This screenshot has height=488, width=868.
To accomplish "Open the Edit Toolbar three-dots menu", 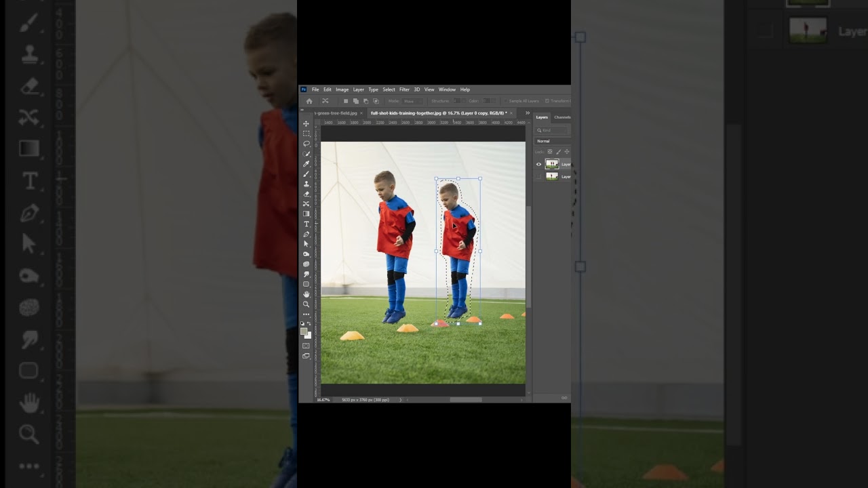I will click(306, 314).
